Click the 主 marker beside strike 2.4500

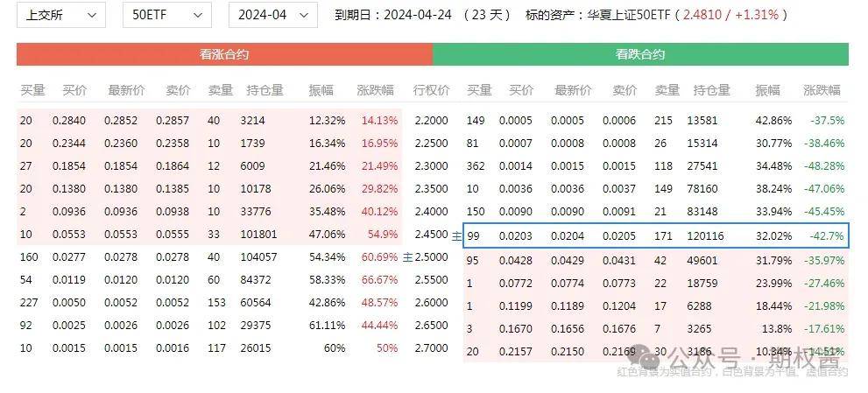pos(456,235)
